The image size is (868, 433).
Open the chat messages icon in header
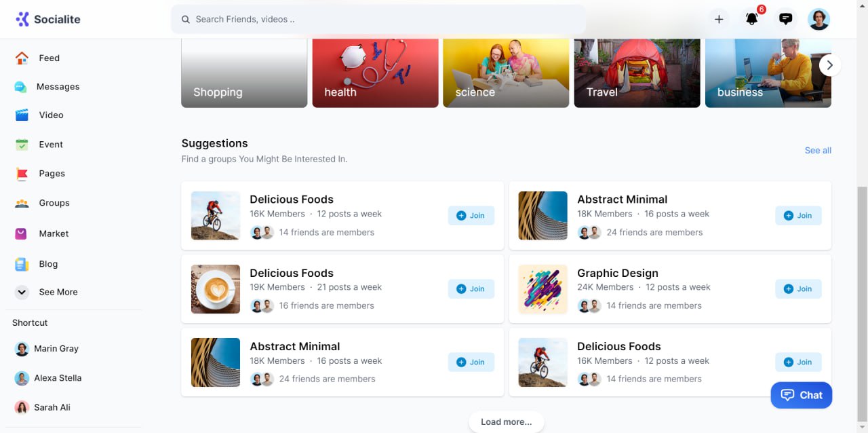click(785, 19)
